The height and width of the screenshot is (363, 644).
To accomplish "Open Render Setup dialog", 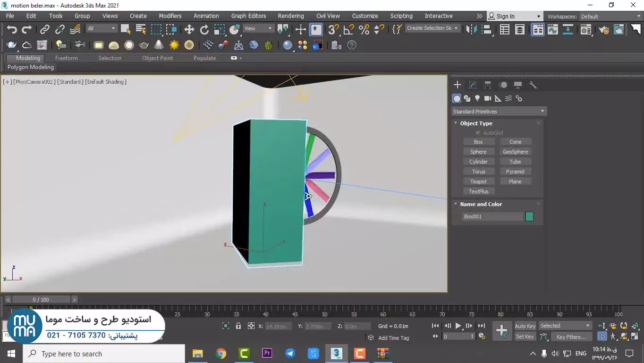I will 604,29.
